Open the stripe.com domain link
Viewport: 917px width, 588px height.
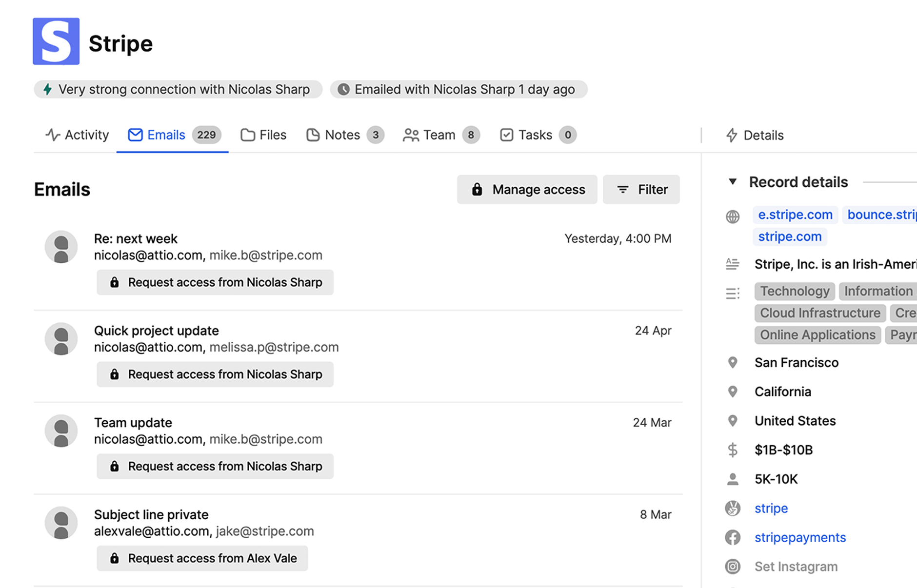tap(790, 236)
